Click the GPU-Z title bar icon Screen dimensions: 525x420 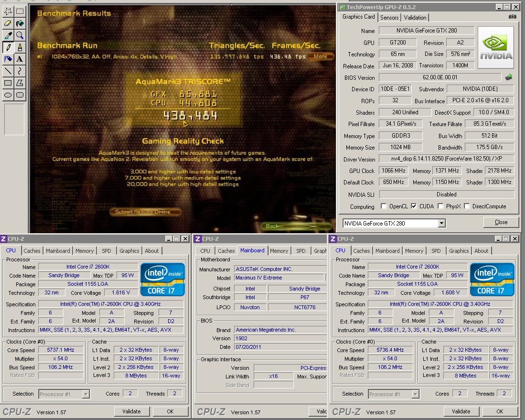point(342,7)
